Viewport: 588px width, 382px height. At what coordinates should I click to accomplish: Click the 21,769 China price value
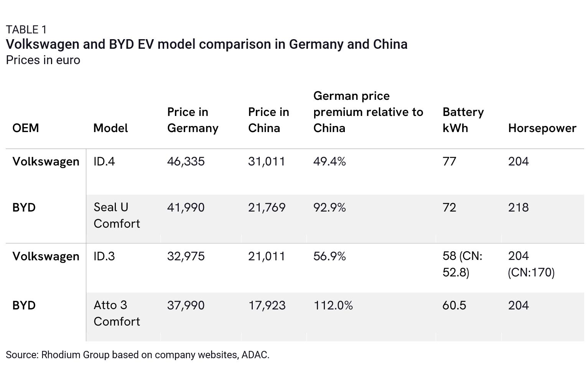tap(267, 207)
